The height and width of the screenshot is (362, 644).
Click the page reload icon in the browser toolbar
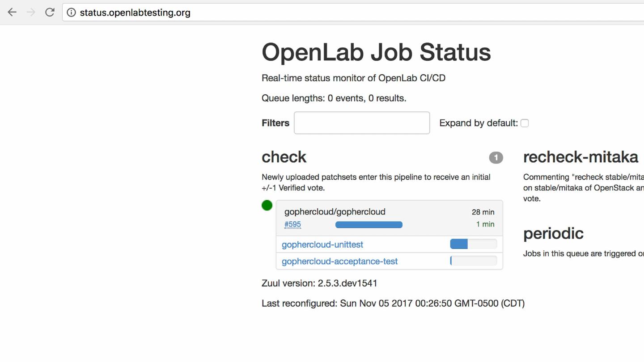50,12
